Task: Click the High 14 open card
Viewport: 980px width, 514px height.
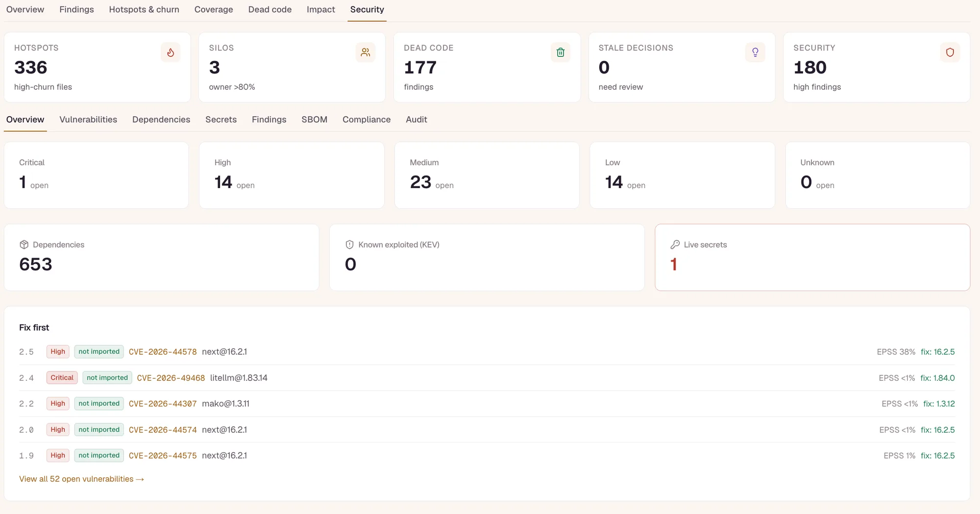Action: coord(292,175)
